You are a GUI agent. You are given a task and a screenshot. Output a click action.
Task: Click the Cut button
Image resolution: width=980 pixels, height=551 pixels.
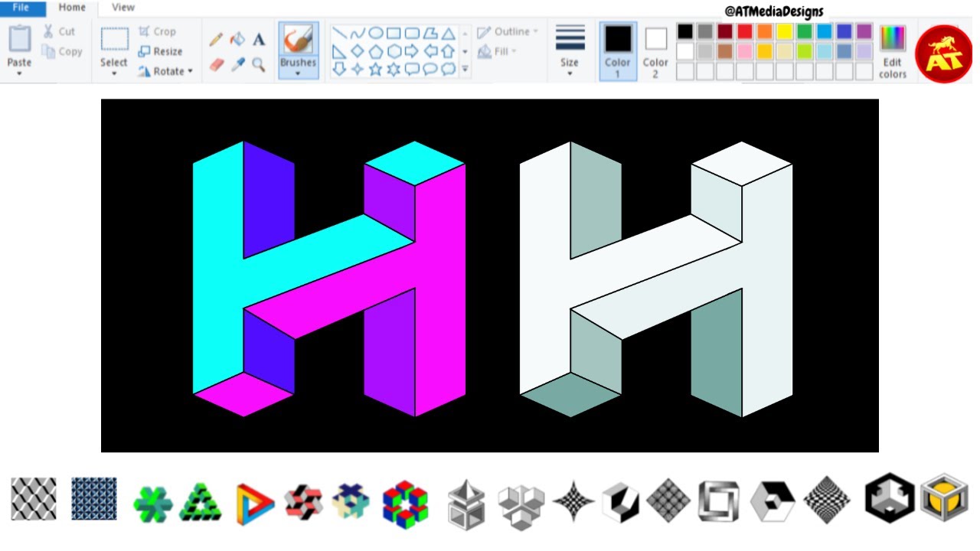coord(59,31)
